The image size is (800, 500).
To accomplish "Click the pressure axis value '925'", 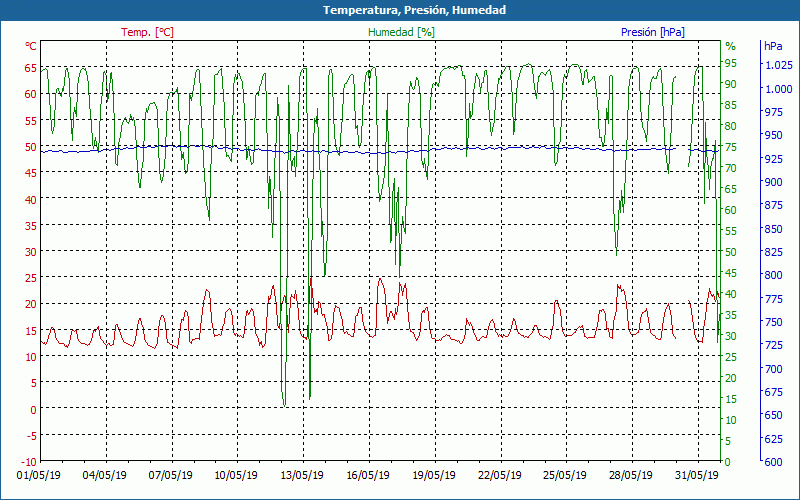I will pyautogui.click(x=773, y=159).
